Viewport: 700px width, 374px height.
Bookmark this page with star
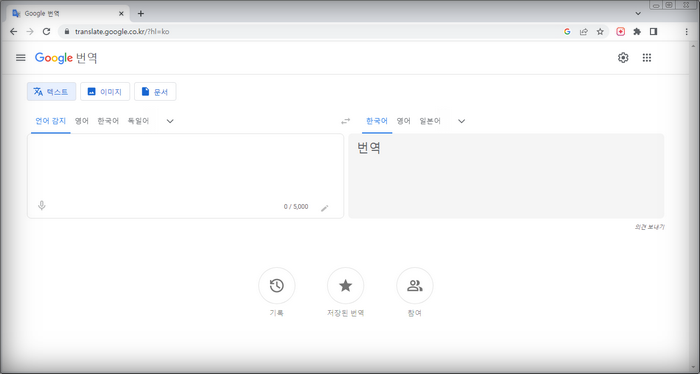600,32
